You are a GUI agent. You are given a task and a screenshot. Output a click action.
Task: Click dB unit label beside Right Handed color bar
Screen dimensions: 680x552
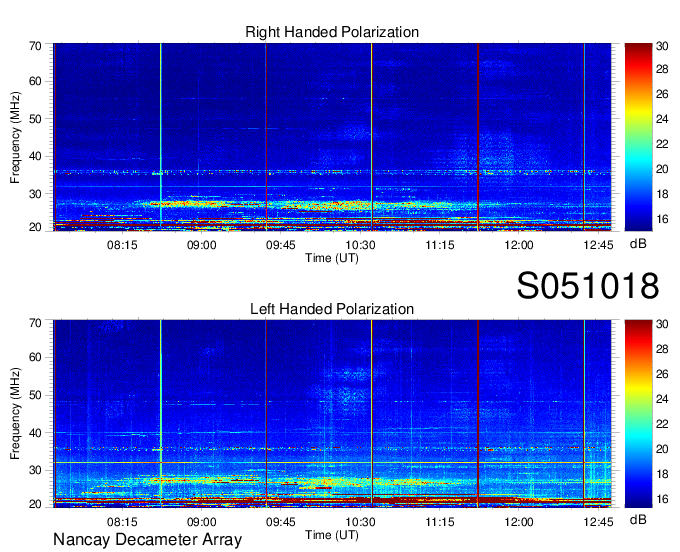[x=638, y=244]
